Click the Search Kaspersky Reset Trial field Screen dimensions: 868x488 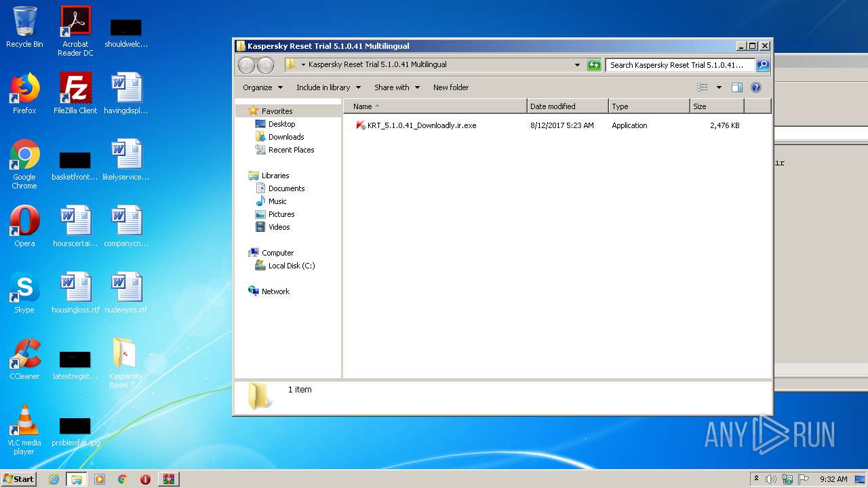click(x=679, y=65)
